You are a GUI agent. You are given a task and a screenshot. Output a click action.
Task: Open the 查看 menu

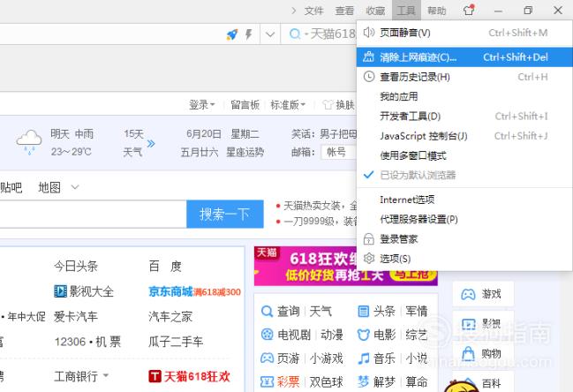tap(344, 11)
